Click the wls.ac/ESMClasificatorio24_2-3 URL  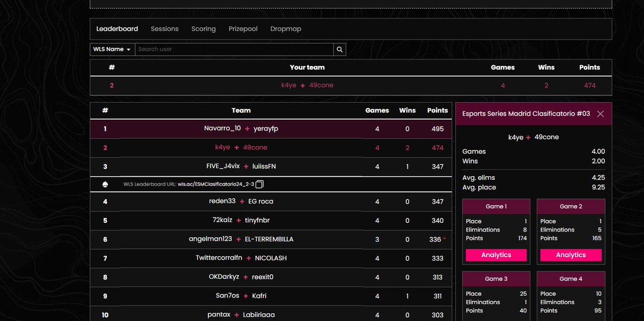[x=216, y=185]
